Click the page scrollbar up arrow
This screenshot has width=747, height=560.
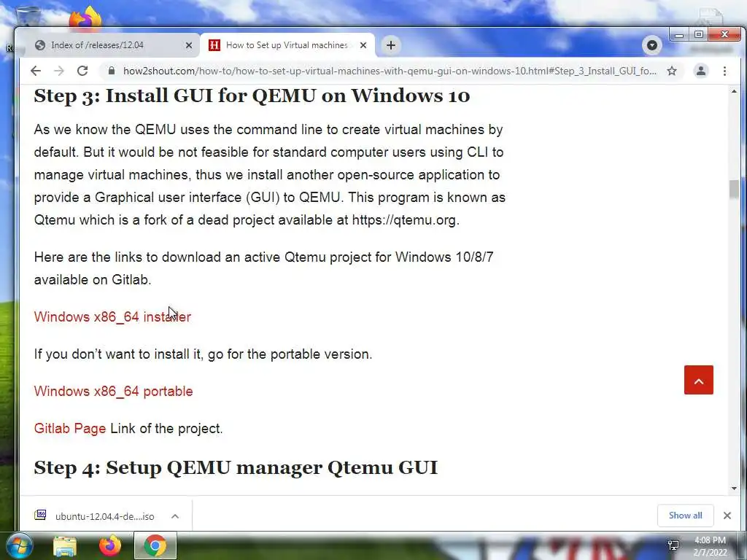(x=734, y=91)
